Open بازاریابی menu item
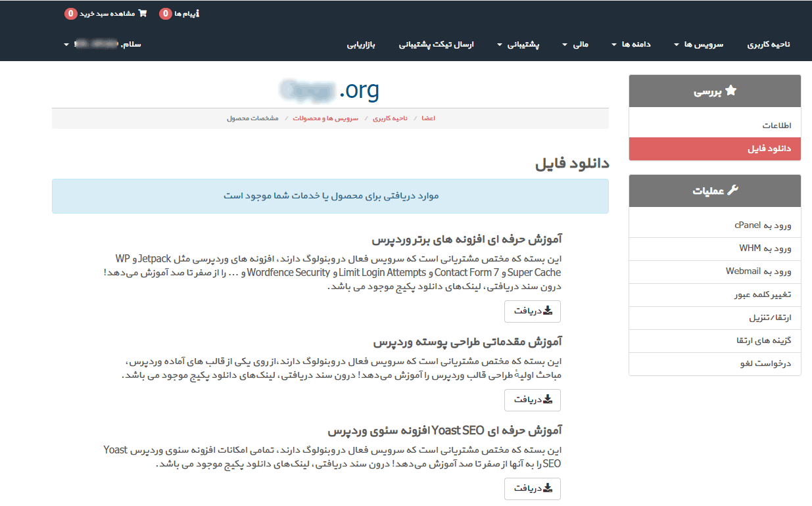 361,45
